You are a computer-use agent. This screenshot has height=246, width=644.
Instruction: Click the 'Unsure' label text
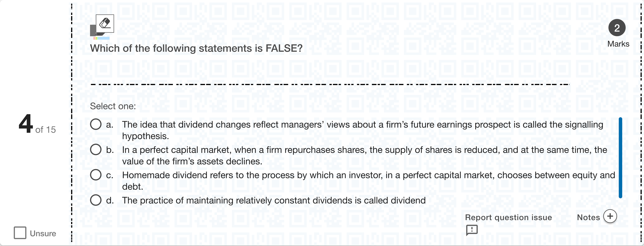(x=43, y=233)
